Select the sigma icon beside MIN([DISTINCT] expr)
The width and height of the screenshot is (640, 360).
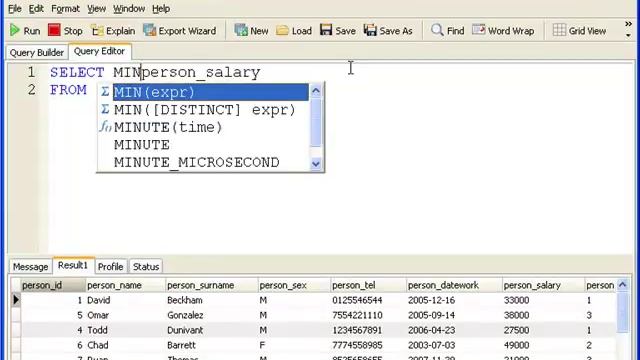pyautogui.click(x=105, y=110)
